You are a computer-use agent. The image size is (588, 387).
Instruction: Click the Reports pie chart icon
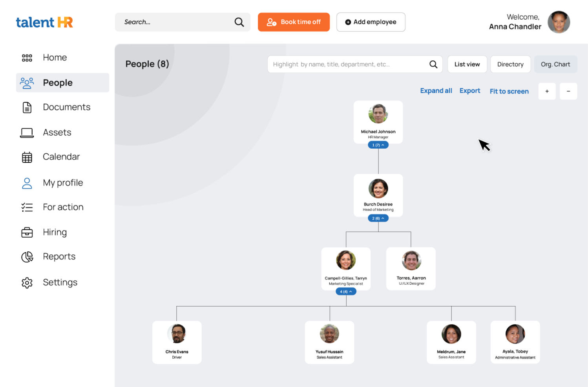point(27,257)
